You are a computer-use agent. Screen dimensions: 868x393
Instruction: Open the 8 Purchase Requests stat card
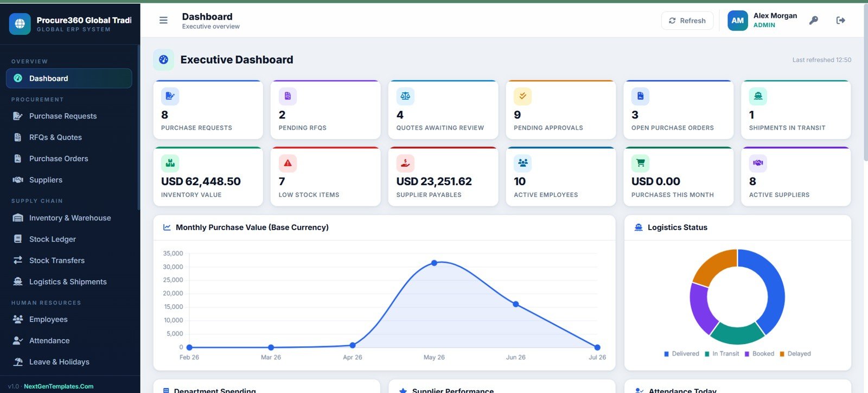click(x=208, y=110)
